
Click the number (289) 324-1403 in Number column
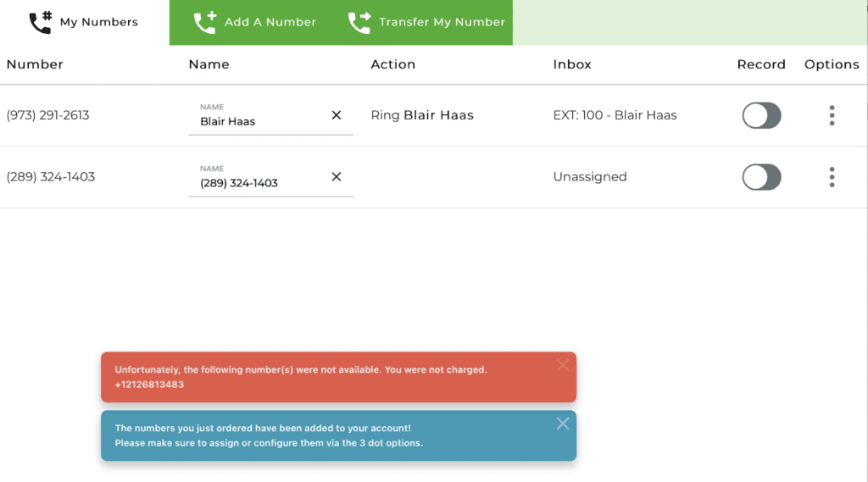click(50, 177)
